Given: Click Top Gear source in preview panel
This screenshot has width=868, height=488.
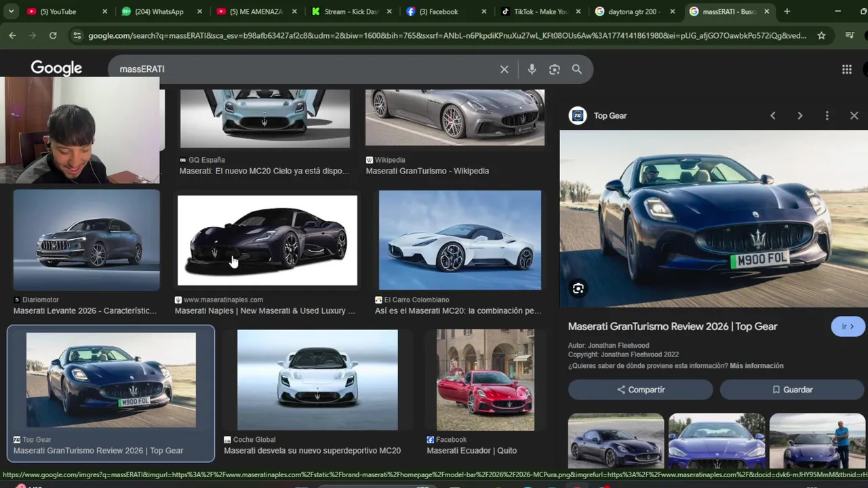Looking at the screenshot, I should coord(610,116).
